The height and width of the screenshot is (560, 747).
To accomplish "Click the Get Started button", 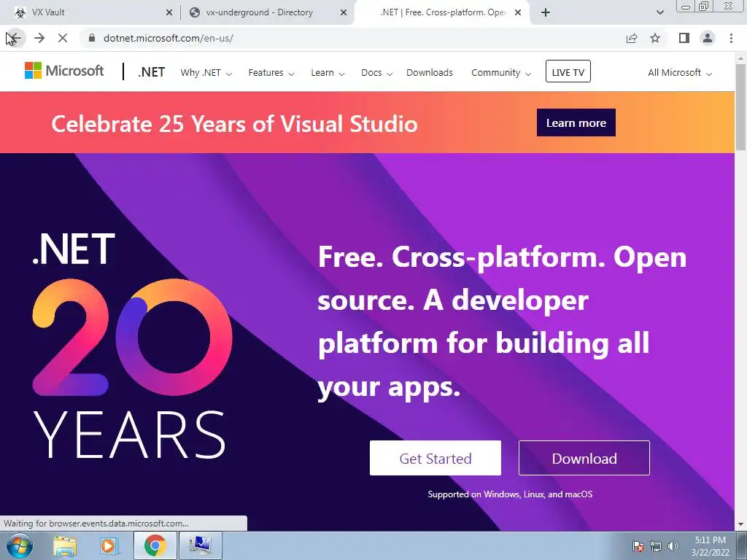I will (435, 458).
